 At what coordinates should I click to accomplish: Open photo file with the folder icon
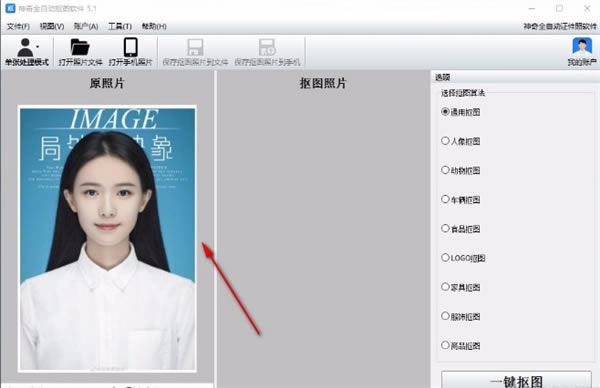click(80, 47)
